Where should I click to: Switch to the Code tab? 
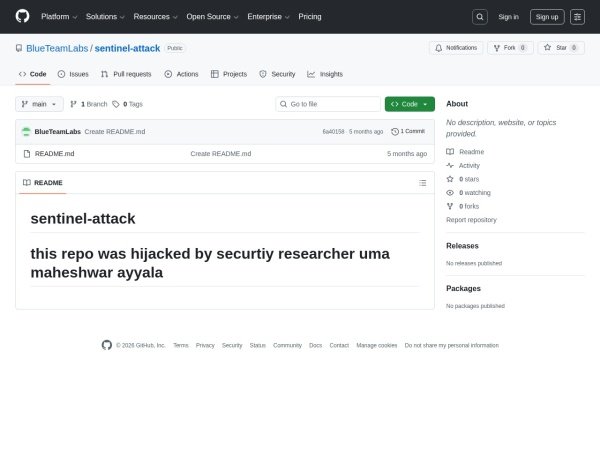coord(33,74)
